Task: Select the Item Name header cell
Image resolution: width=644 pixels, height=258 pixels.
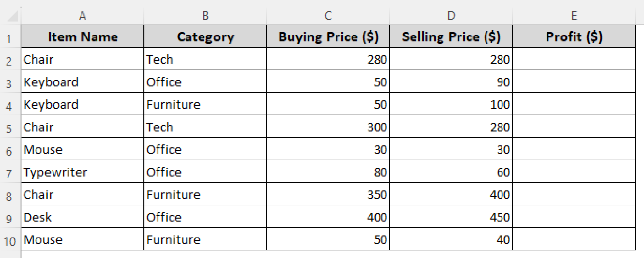Action: tap(82, 36)
